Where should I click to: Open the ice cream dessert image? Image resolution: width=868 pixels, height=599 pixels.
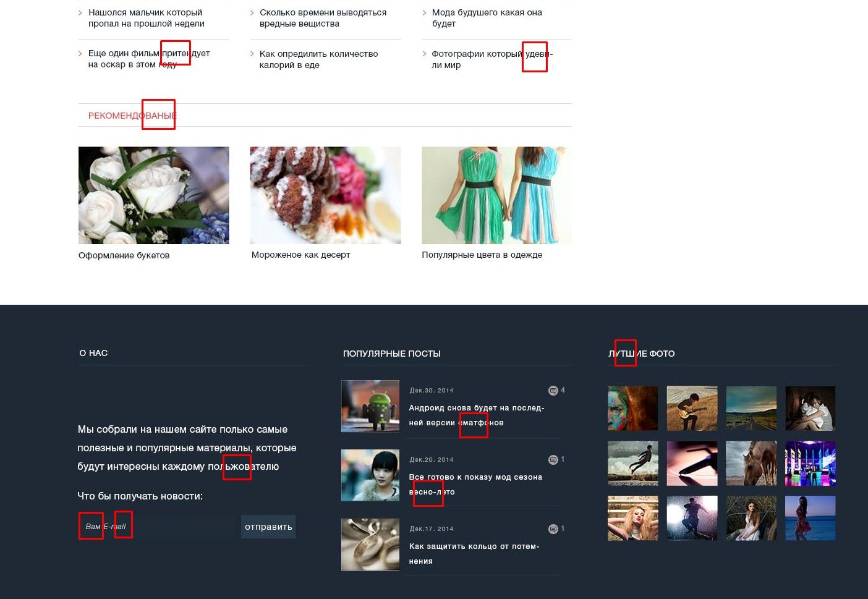click(x=325, y=195)
